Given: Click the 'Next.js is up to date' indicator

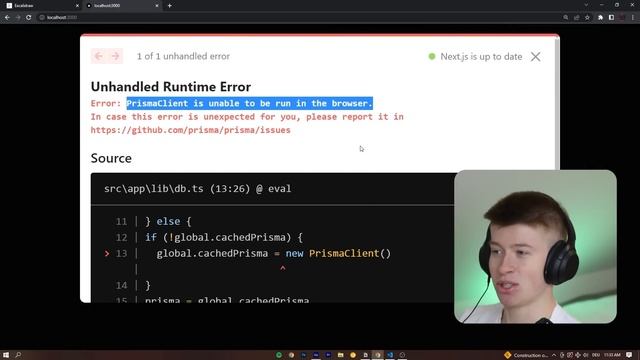Looking at the screenshot, I should 475,57.
